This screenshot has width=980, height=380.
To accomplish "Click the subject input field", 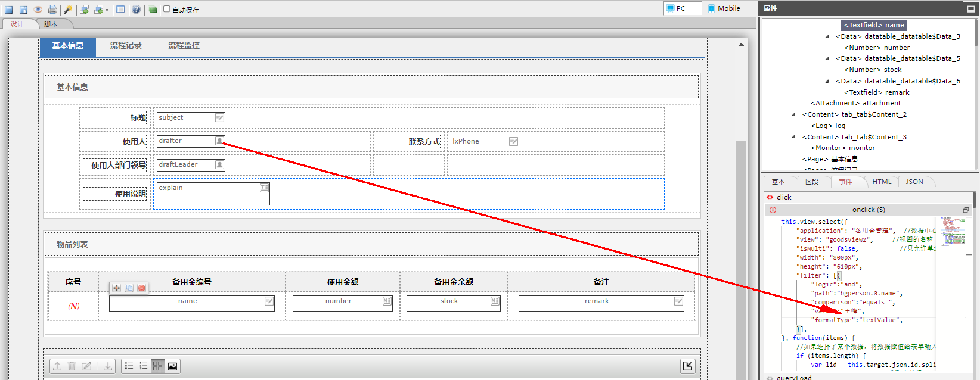I will [191, 117].
